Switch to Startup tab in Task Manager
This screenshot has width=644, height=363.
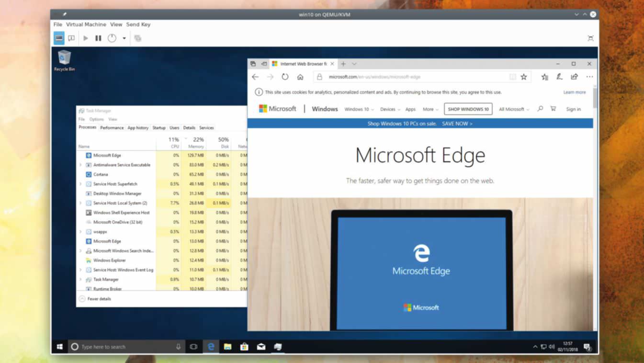[x=159, y=128]
